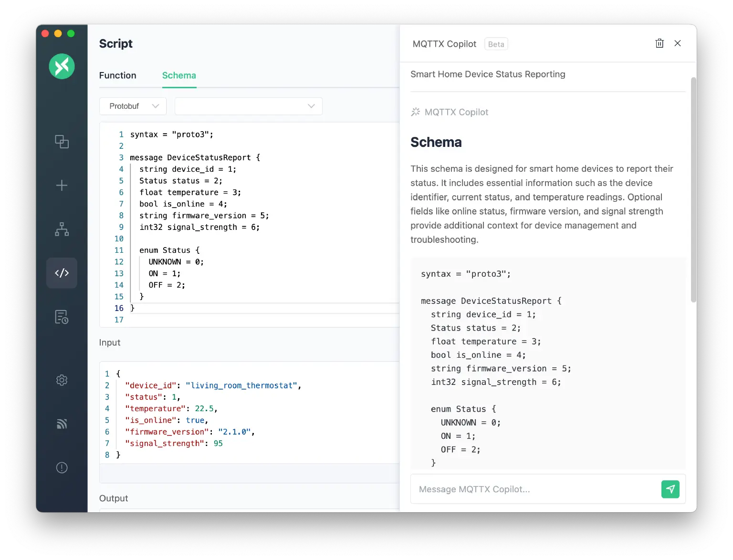Click the Message MQTTX Copilot input field
The height and width of the screenshot is (560, 733).
(x=534, y=489)
